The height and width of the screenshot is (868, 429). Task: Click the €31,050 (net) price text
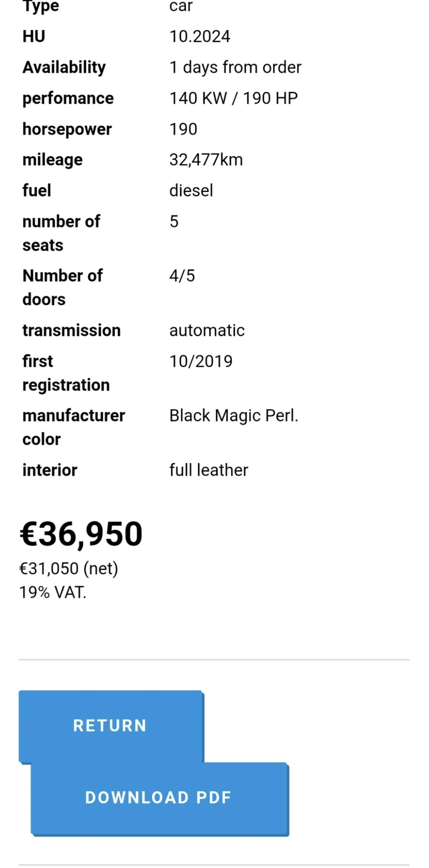pyautogui.click(x=69, y=568)
